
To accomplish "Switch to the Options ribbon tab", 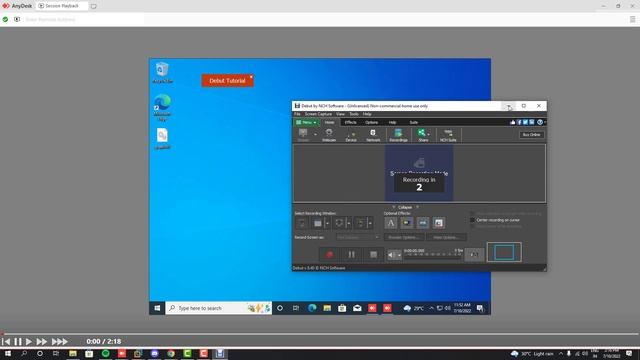I will pyautogui.click(x=371, y=122).
